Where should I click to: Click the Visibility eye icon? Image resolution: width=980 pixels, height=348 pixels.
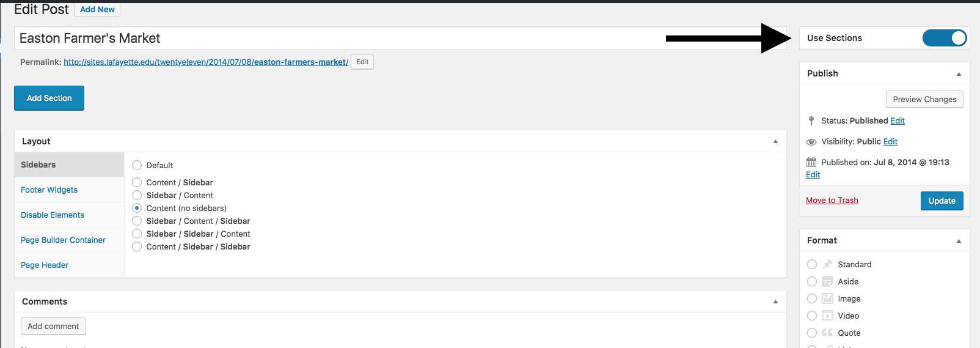pos(811,142)
